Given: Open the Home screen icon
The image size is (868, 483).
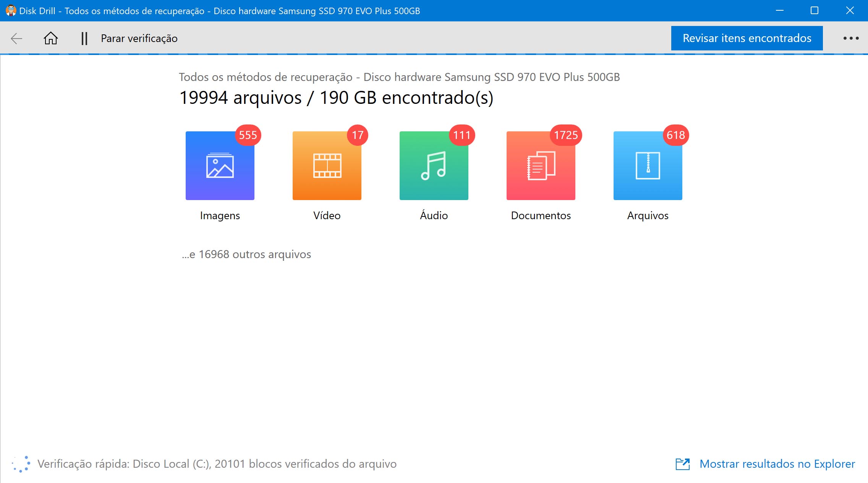Looking at the screenshot, I should pos(50,38).
